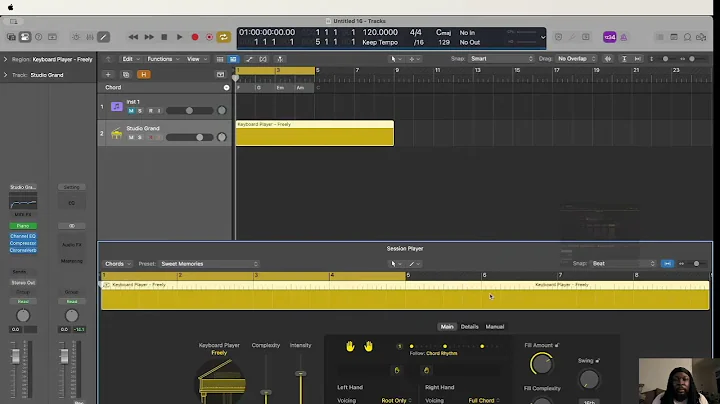Mute the Studio Grand track
720x404 pixels.
(131, 137)
